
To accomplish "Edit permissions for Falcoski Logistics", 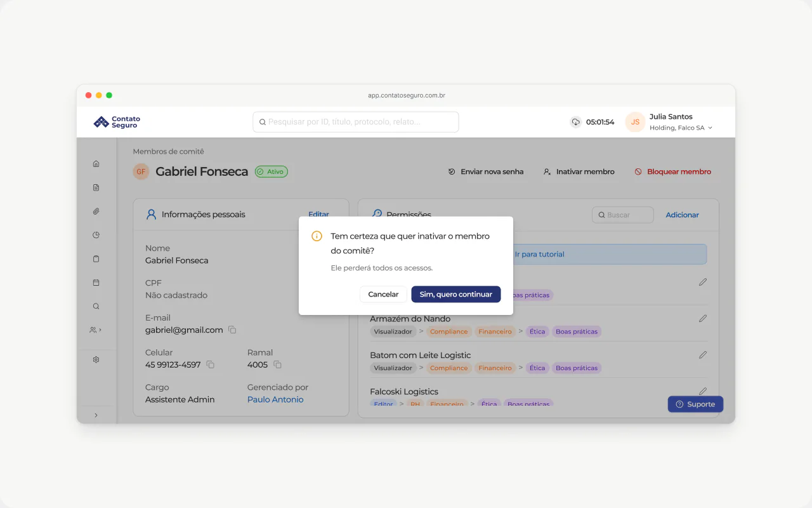I will (703, 391).
